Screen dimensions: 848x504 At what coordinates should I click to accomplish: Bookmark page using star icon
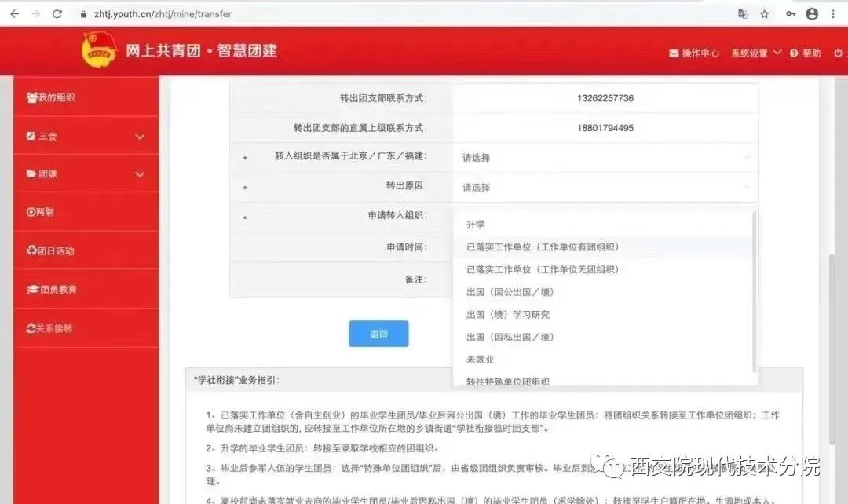click(x=764, y=14)
